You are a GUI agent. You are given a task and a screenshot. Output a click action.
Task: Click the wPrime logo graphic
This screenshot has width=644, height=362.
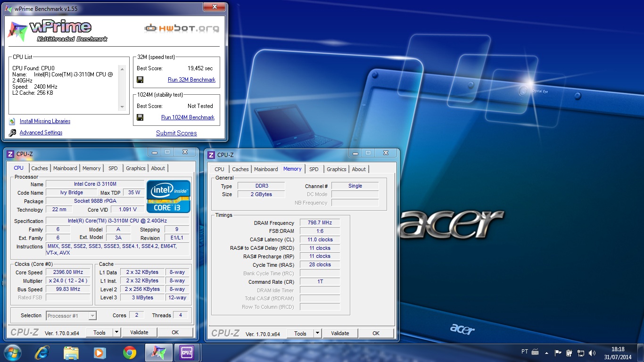click(x=57, y=31)
